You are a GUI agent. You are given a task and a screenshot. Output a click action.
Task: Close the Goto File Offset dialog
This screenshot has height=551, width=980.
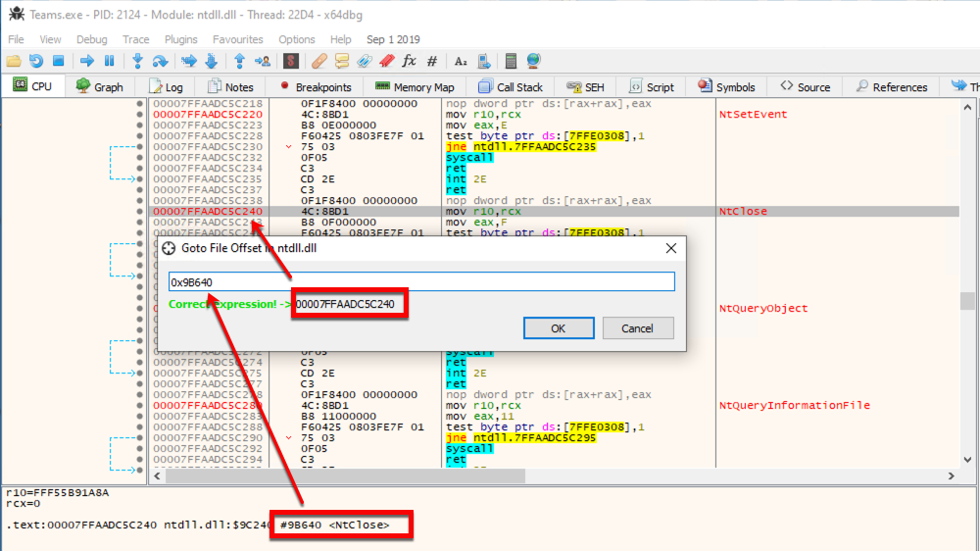tap(671, 248)
